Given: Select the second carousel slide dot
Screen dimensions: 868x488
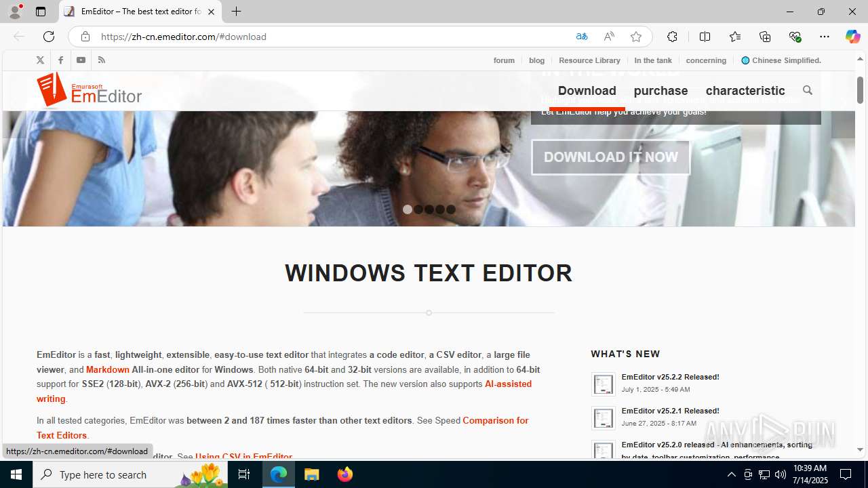Looking at the screenshot, I should 418,209.
